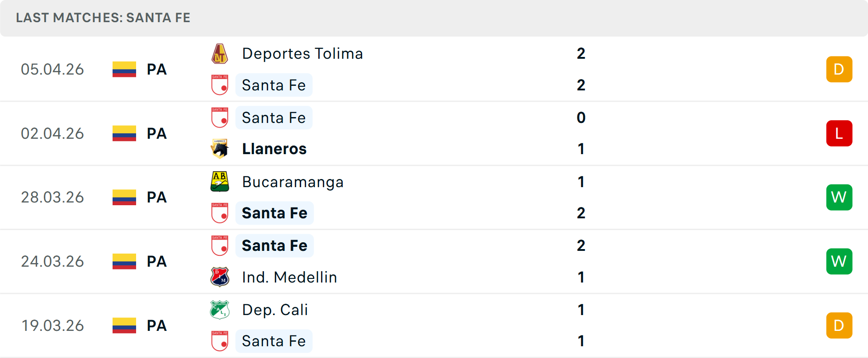Open the Bucaramanga team link
Viewport: 868px width, 358px height.
pos(292,182)
